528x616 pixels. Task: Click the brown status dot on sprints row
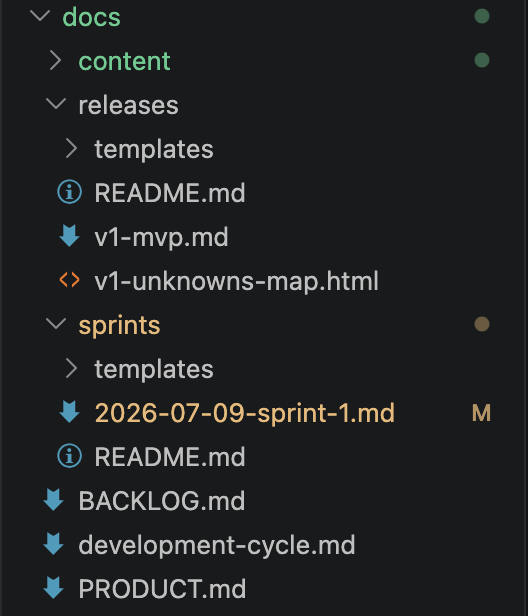pos(482,324)
